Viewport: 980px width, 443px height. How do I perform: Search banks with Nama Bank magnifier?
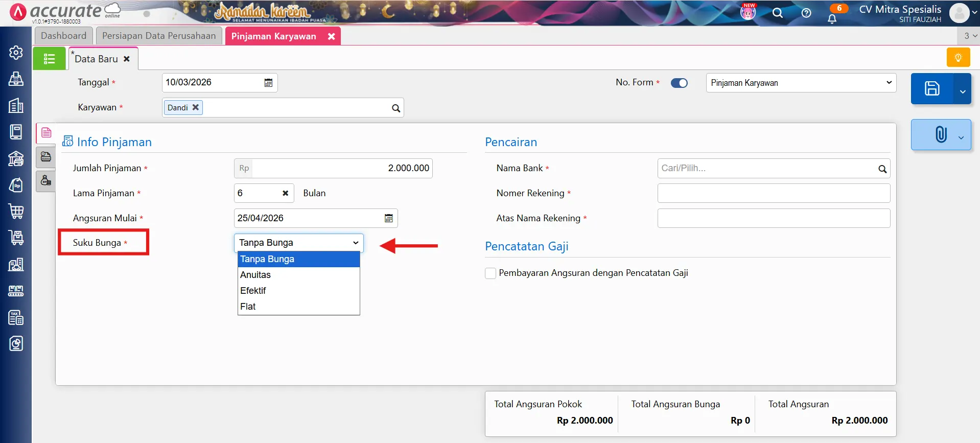[882, 169]
